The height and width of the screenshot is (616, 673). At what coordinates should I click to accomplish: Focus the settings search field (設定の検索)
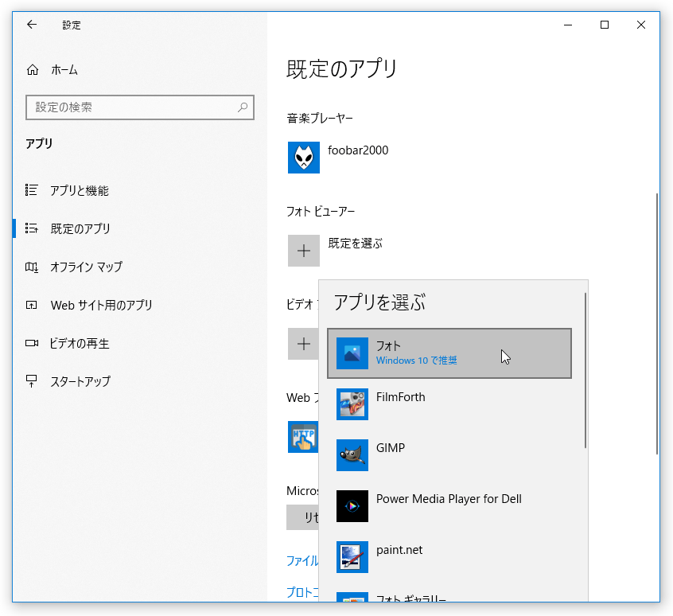click(x=140, y=107)
